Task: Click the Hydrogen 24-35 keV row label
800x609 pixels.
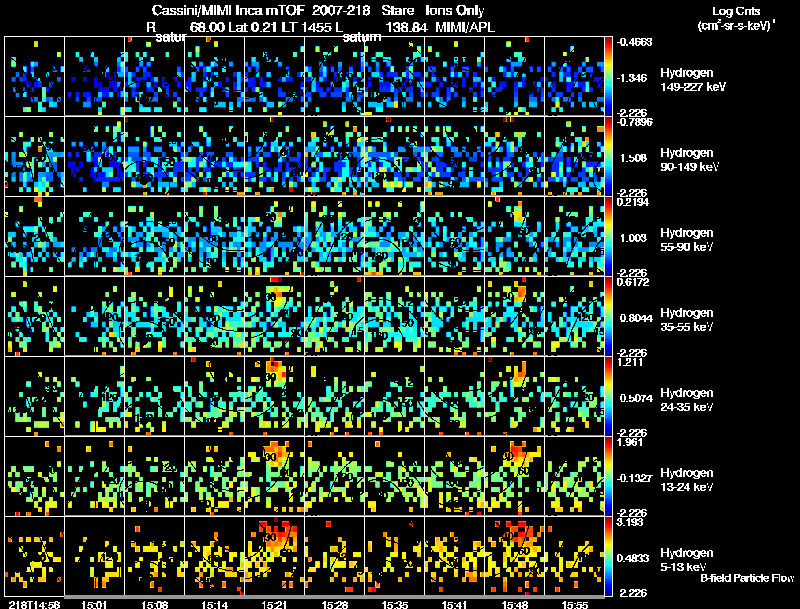Action: click(686, 400)
